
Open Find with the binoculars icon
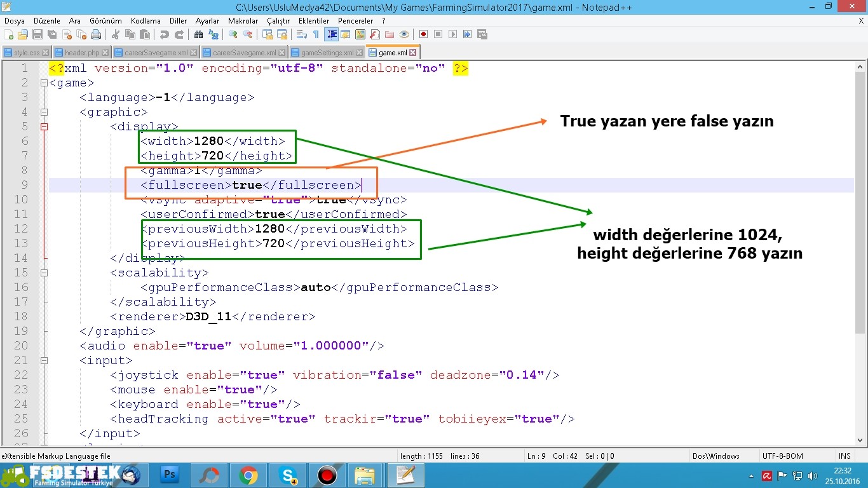199,34
